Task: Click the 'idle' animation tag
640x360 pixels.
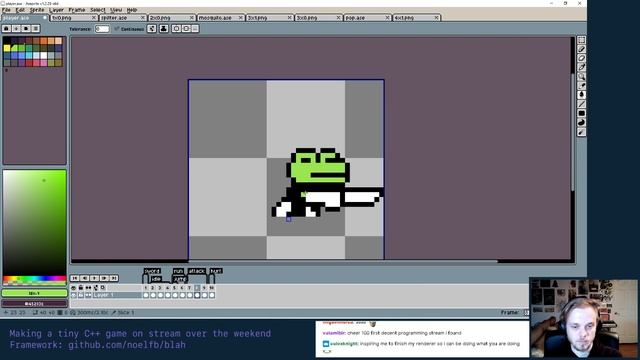Action: 156,279
